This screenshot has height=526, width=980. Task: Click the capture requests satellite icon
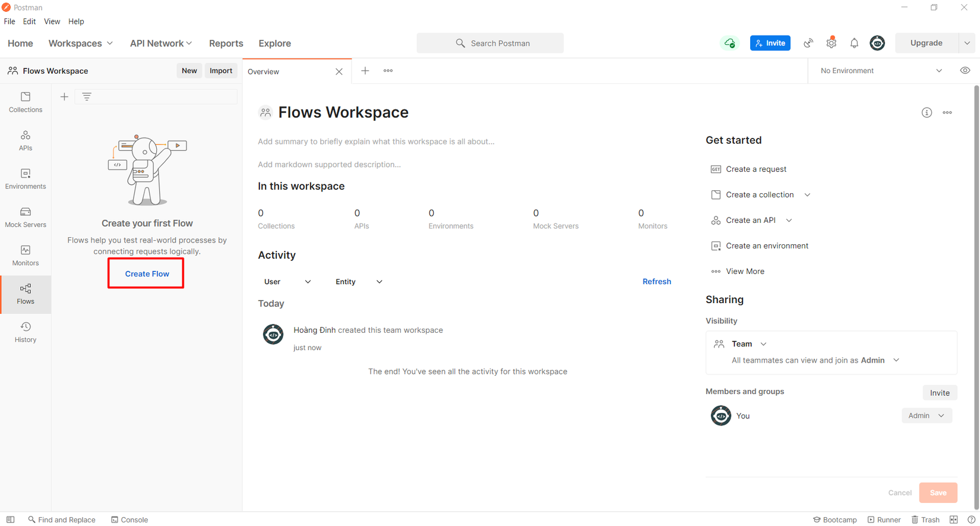coord(808,43)
